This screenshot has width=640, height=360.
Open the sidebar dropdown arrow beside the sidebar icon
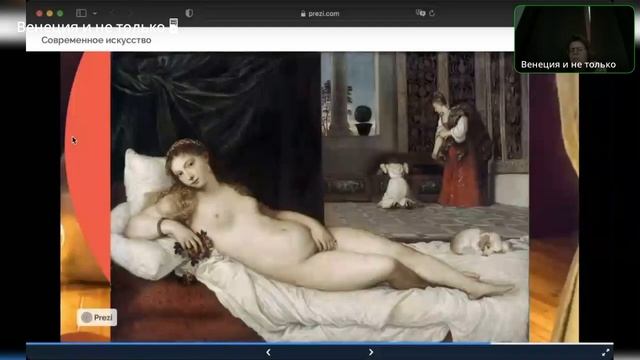pos(95,13)
